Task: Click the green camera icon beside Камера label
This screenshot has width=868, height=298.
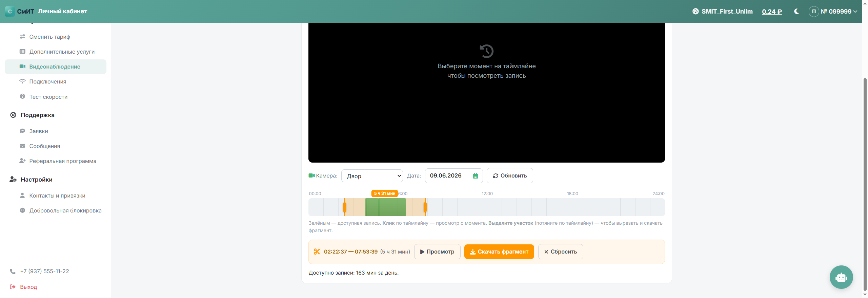Action: pyautogui.click(x=311, y=175)
